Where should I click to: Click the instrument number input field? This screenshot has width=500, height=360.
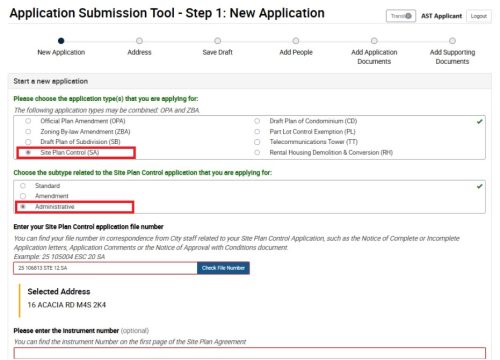[250, 353]
